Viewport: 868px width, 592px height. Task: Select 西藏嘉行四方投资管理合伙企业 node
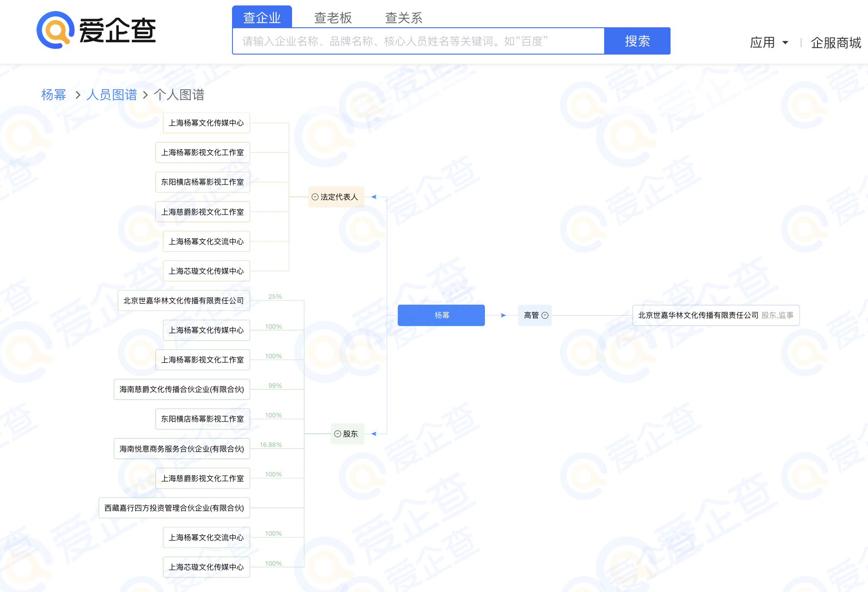click(x=175, y=508)
